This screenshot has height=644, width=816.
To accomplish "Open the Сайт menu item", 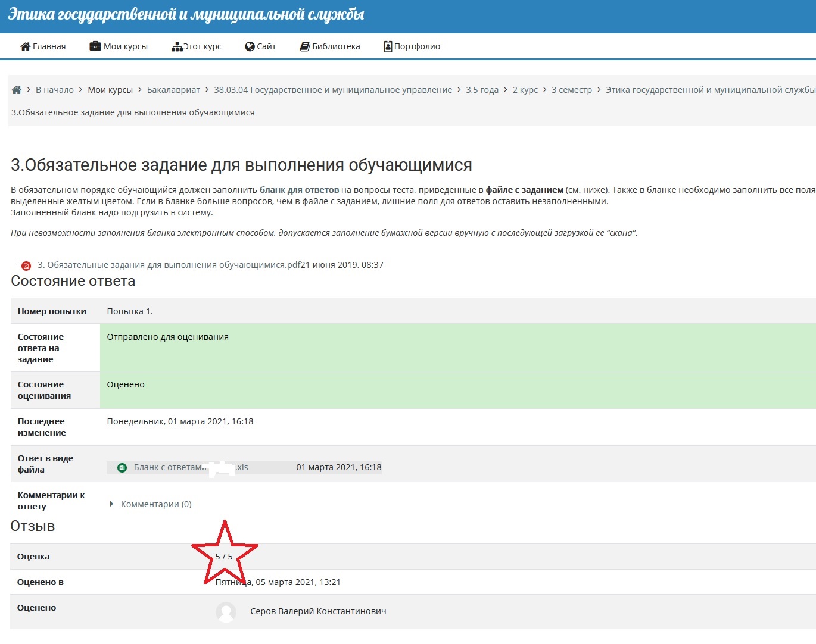I will coord(261,46).
